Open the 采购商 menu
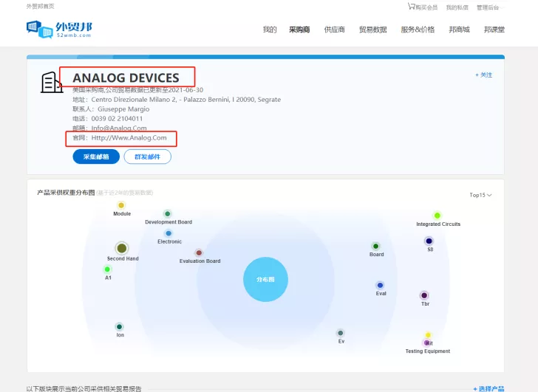 [x=299, y=30]
